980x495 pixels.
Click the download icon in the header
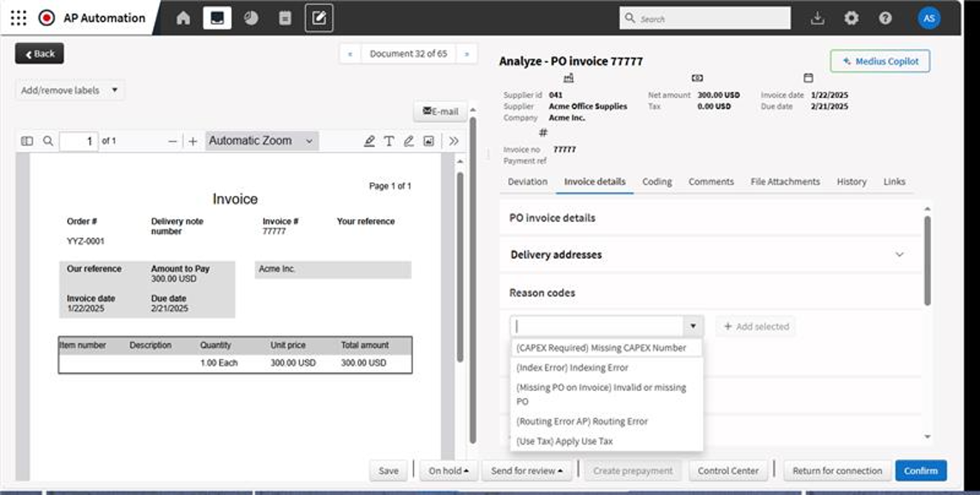click(x=818, y=18)
